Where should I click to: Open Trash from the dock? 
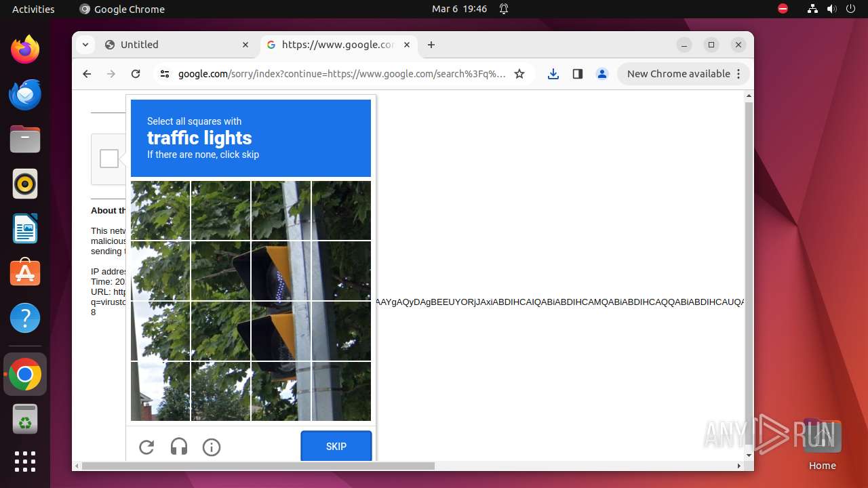click(x=25, y=419)
